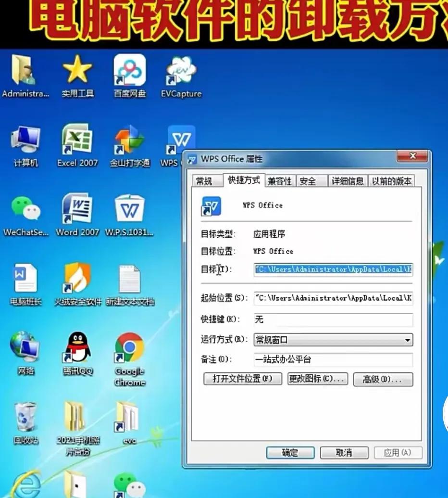Dismiss the dialog with 取消

pyautogui.click(x=344, y=453)
